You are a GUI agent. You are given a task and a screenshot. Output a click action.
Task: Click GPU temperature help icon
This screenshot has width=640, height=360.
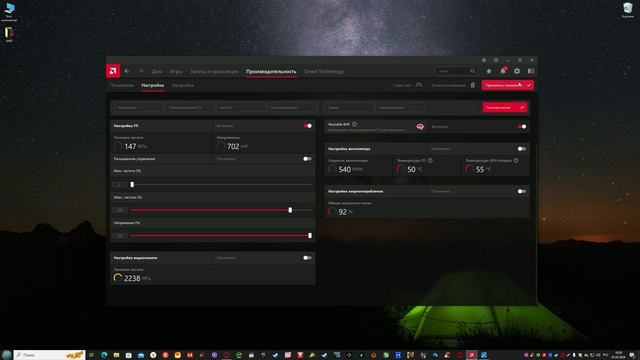(x=430, y=161)
